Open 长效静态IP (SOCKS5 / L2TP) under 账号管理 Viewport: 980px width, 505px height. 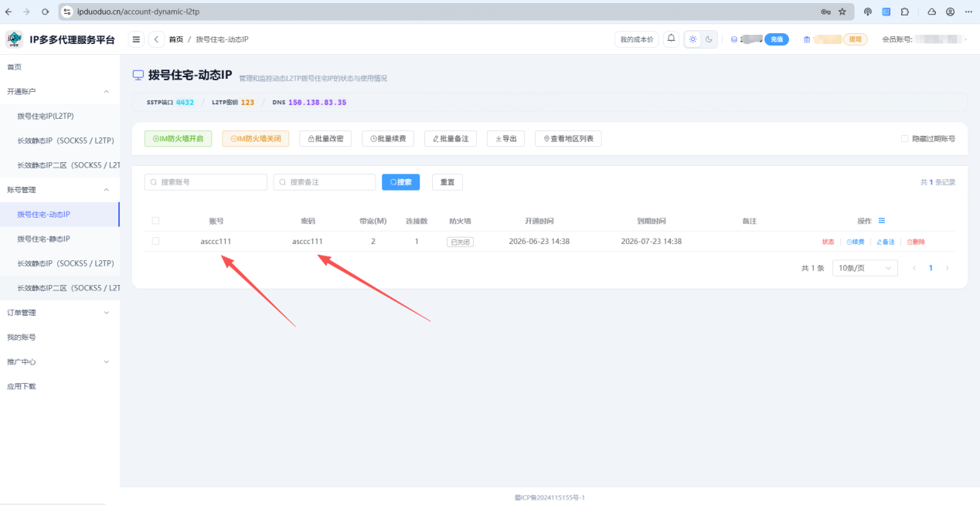[60, 263]
